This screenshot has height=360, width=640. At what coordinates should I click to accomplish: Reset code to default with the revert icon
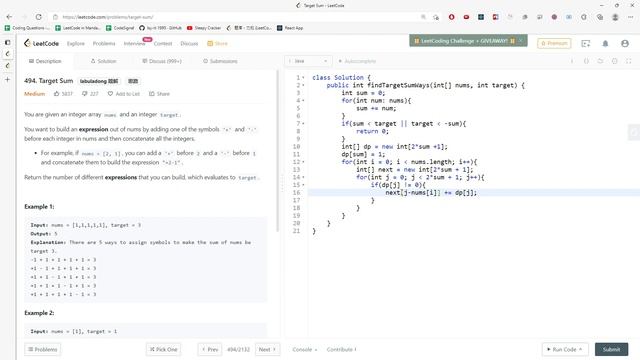(600, 61)
